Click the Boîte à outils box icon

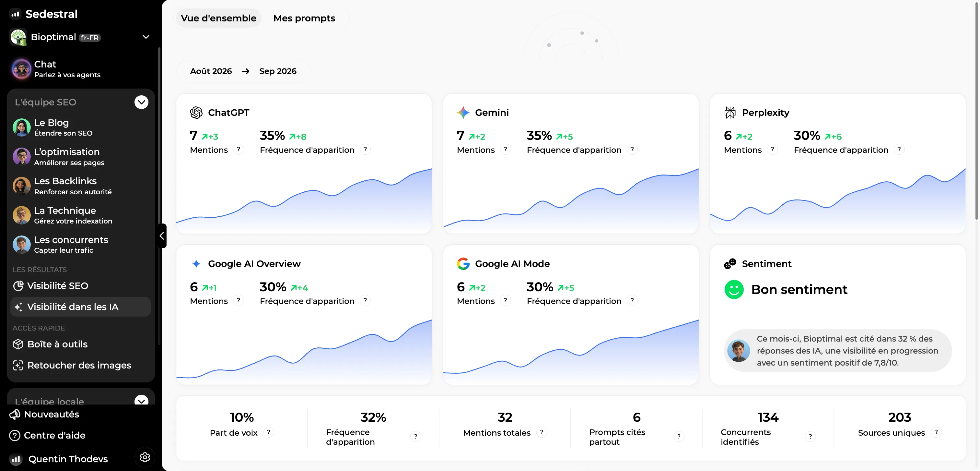click(18, 344)
